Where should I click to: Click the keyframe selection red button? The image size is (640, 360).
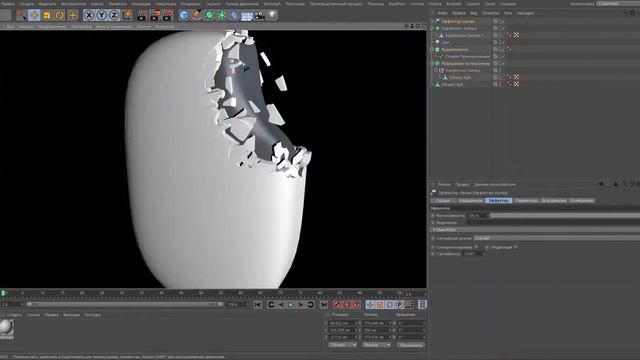[356, 305]
